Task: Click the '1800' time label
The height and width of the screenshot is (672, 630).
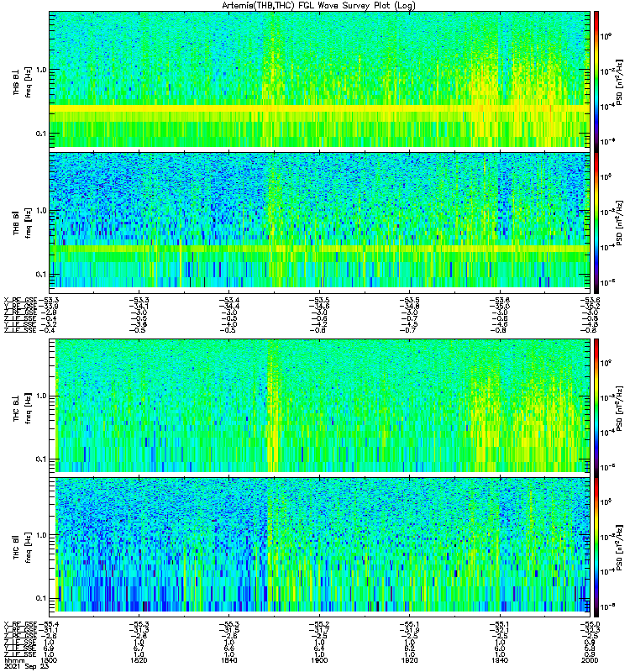Action: [x=49, y=660]
